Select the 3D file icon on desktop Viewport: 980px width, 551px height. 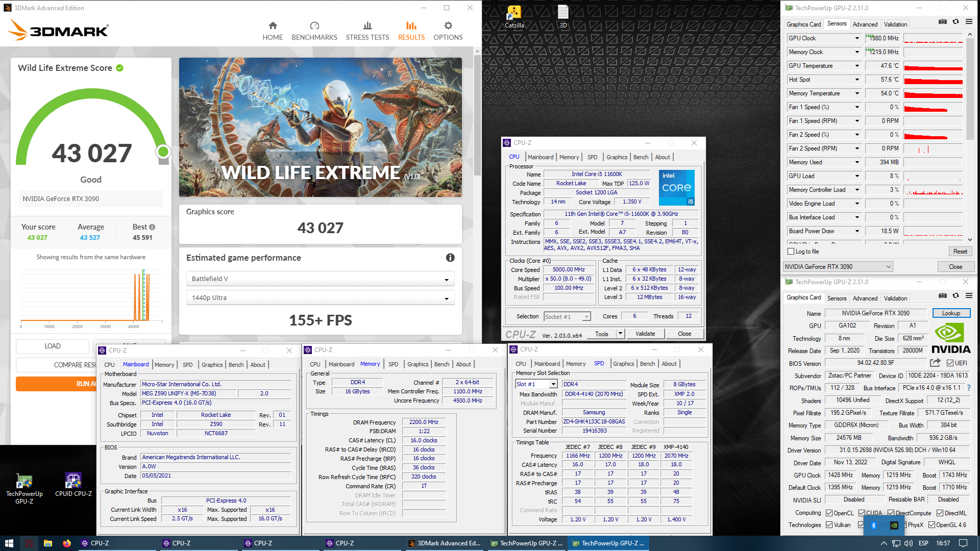pyautogui.click(x=563, y=17)
